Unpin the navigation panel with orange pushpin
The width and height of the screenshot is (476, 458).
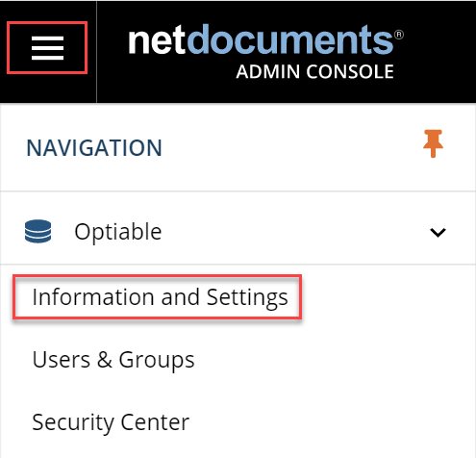433,143
